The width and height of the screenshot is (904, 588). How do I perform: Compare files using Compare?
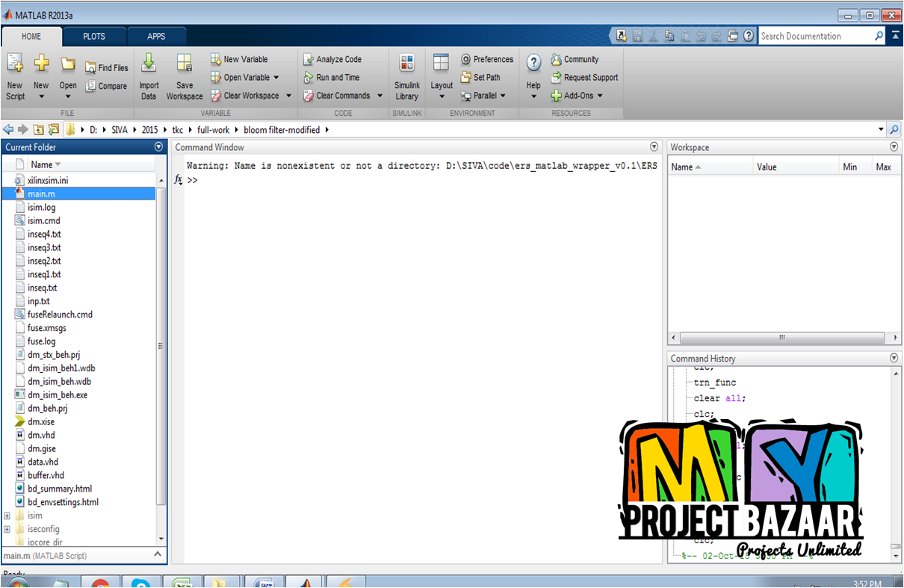pos(106,87)
